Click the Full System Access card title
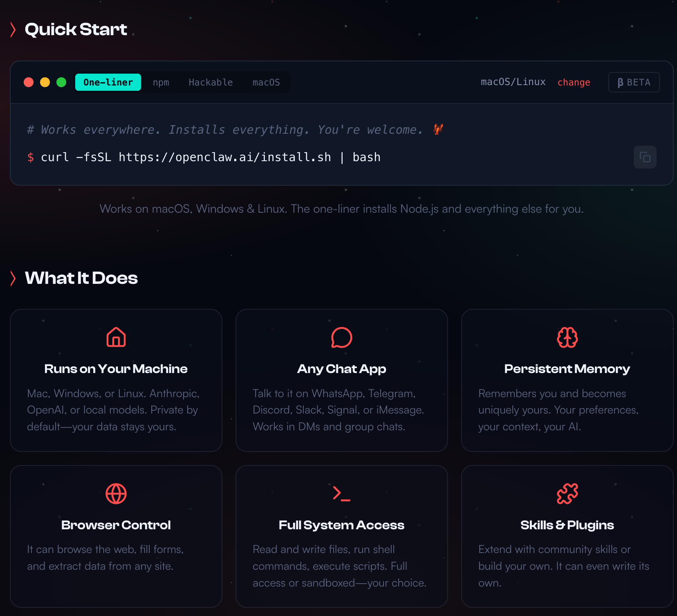This screenshot has width=677, height=616. coord(341,525)
